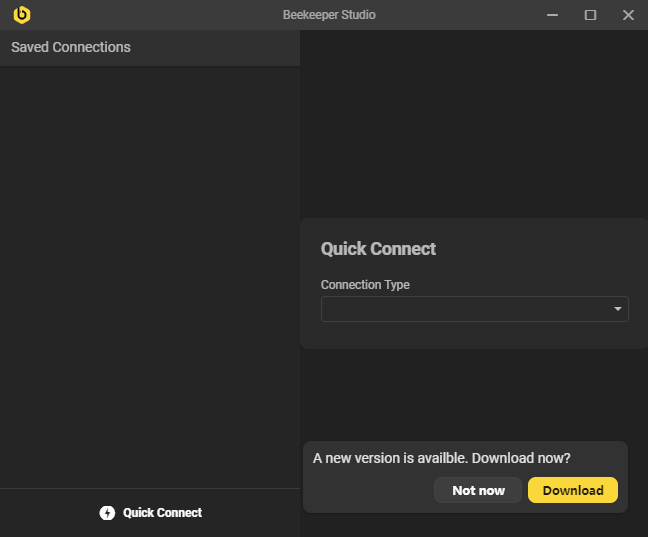Select the Saved Connections sidebar header
Viewport: 648px width, 537px height.
(x=71, y=47)
